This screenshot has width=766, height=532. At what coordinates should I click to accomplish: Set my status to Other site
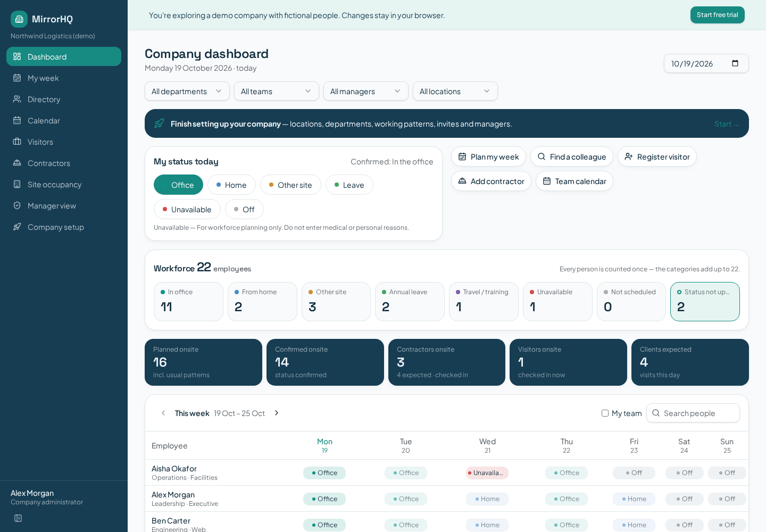[290, 185]
